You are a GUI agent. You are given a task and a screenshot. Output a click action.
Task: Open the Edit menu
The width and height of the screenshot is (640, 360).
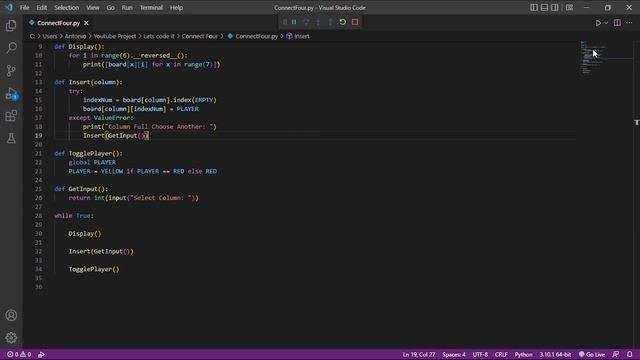(42, 8)
